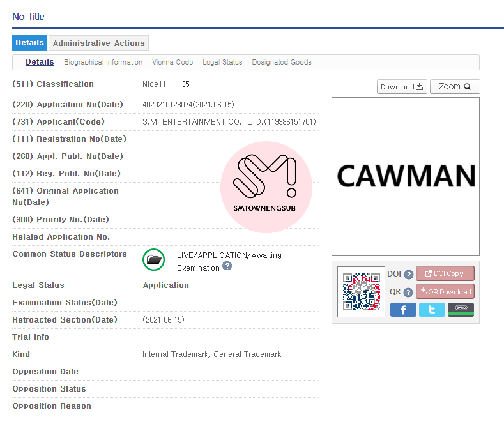Click the green open-folder status icon
This screenshot has width=504, height=426.
point(154,259)
